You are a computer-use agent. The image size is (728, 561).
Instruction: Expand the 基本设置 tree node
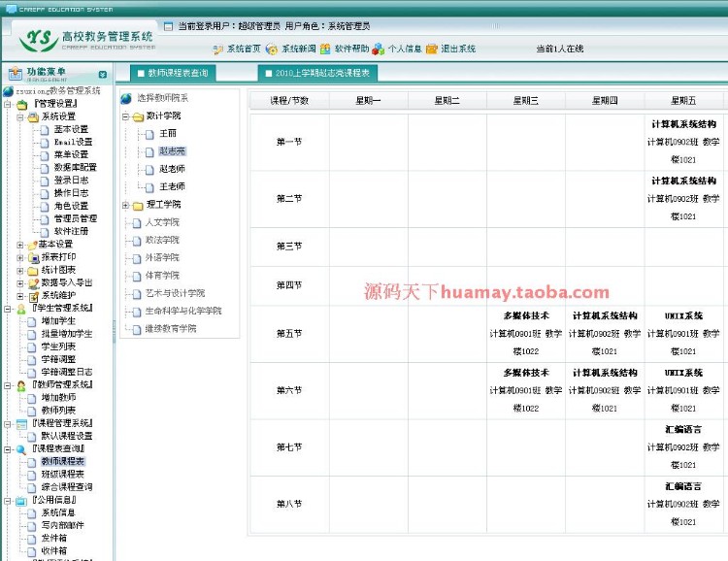pyautogui.click(x=20, y=245)
